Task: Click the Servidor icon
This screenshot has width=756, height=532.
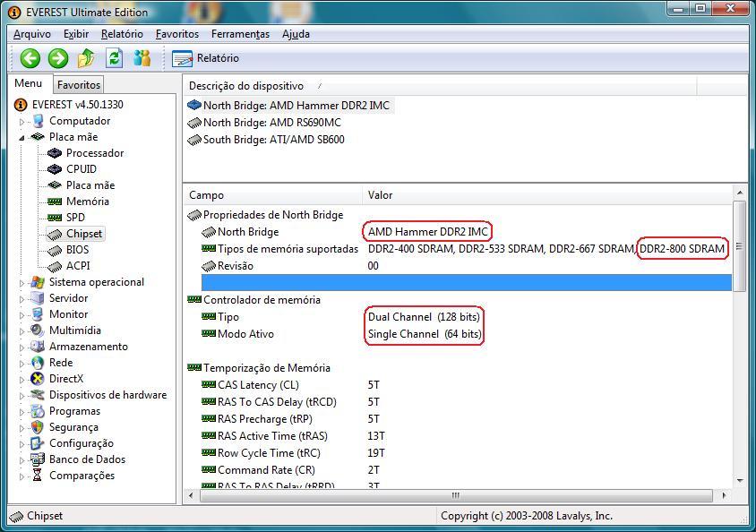Action: (38, 298)
